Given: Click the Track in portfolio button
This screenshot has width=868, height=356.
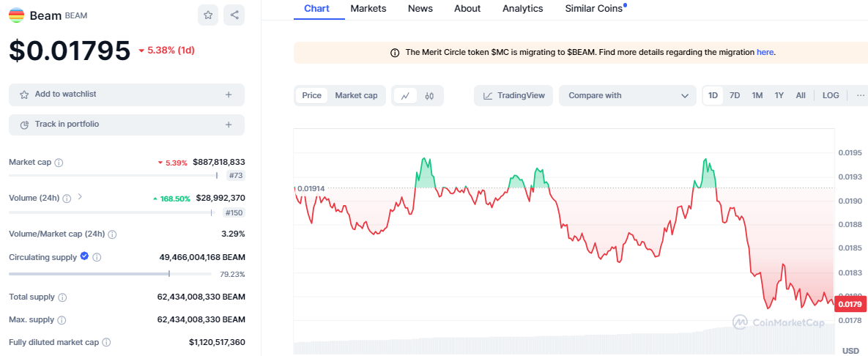Looking at the screenshot, I should coord(127,125).
